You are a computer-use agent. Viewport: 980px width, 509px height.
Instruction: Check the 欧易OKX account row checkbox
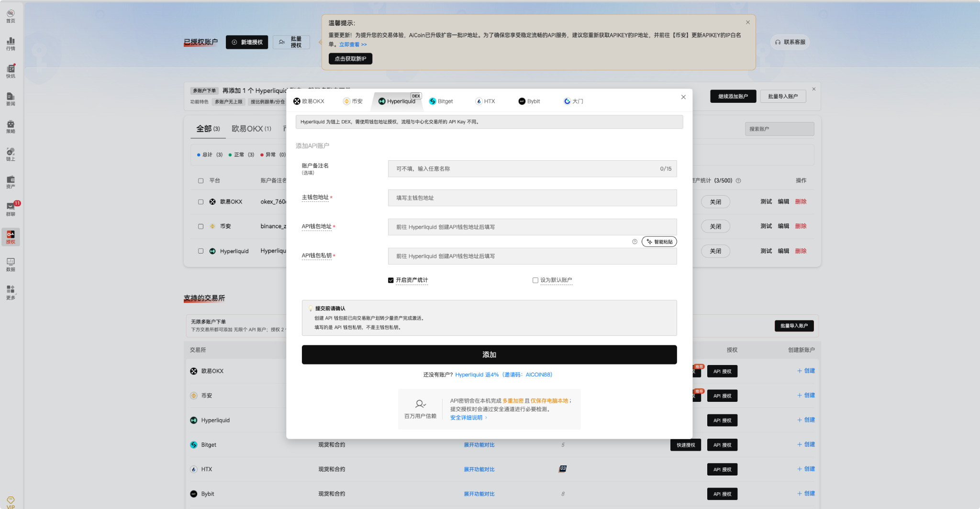[200, 202]
